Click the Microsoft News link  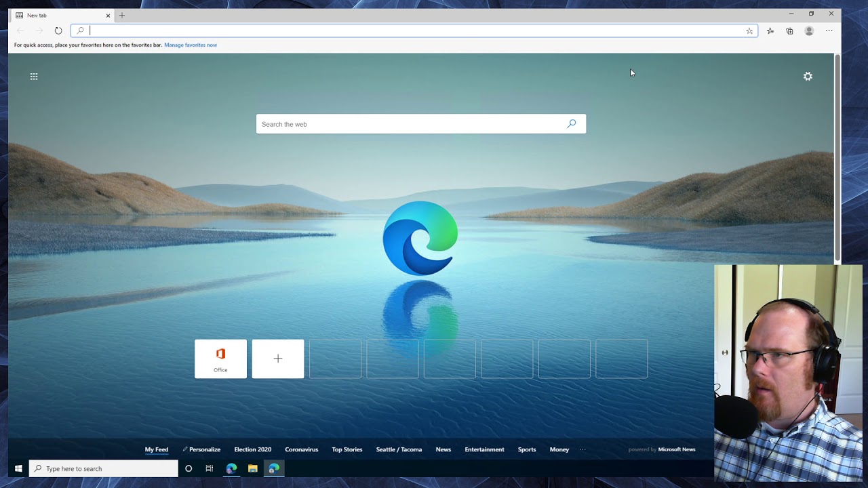pos(676,449)
